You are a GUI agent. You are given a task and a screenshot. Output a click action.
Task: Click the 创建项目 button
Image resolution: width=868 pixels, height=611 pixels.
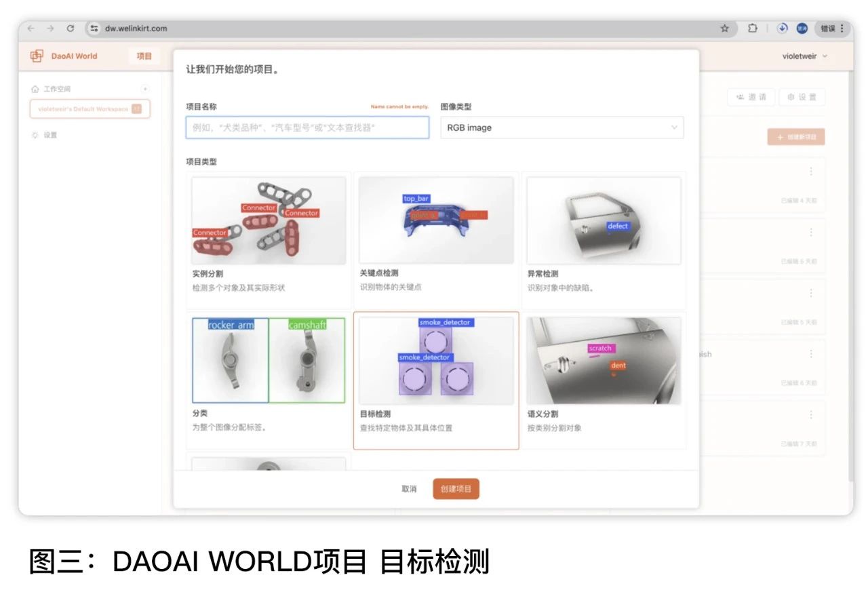point(456,489)
